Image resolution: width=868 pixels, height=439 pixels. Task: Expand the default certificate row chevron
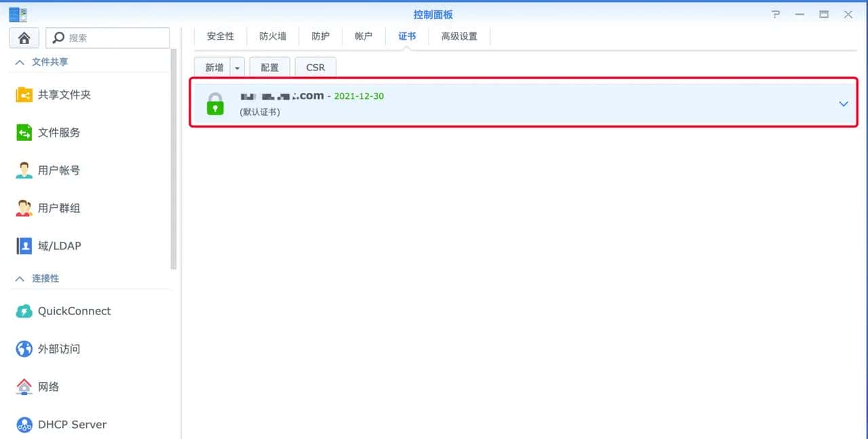pyautogui.click(x=844, y=104)
